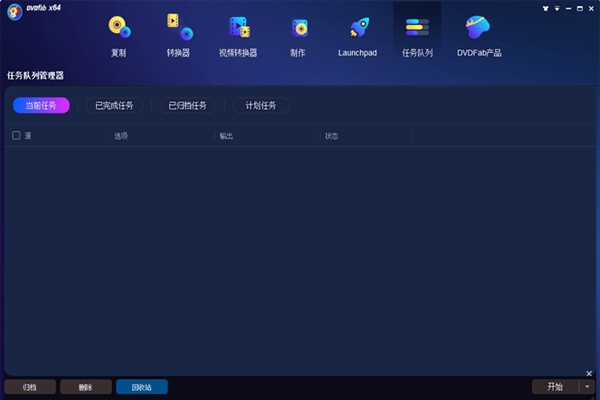Toggle the select-all checkbox in the 源 column

click(16, 135)
